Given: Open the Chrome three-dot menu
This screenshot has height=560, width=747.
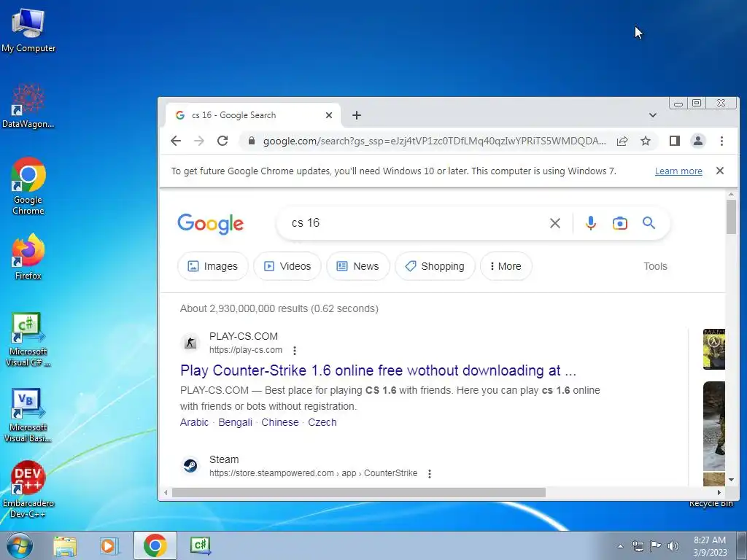Looking at the screenshot, I should tap(721, 141).
